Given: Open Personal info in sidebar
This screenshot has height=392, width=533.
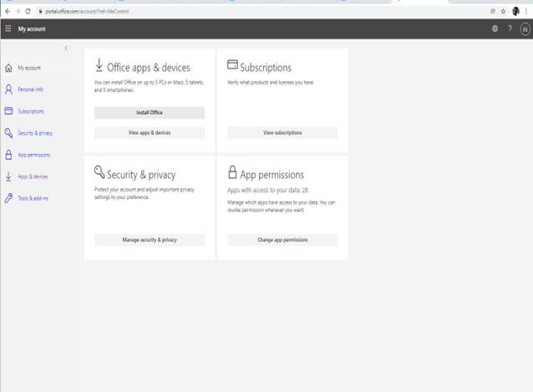Looking at the screenshot, I should click(x=31, y=89).
